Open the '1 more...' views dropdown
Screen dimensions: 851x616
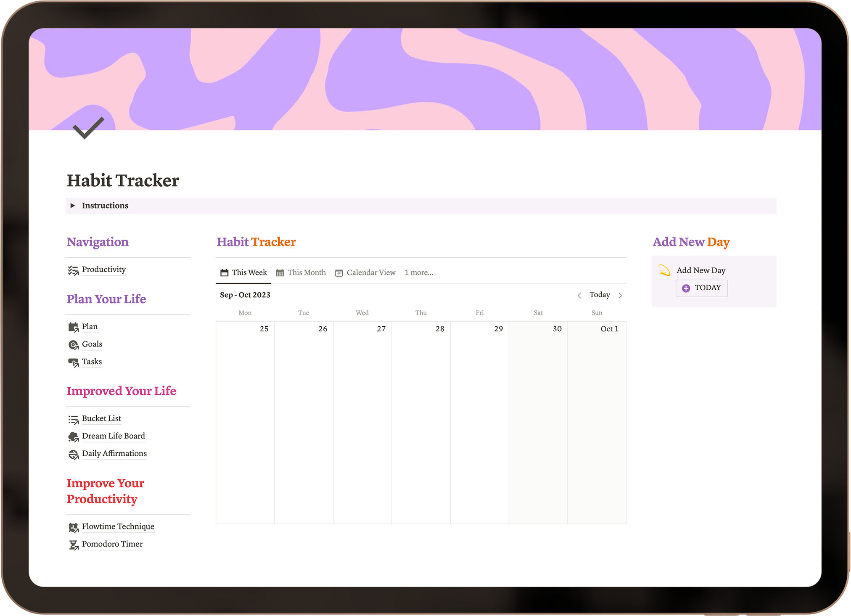[419, 272]
